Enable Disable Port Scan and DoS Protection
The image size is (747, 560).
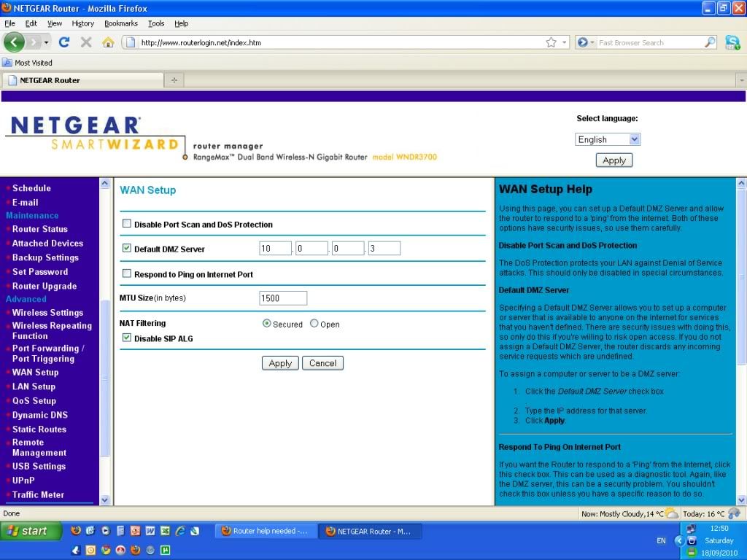[127, 223]
